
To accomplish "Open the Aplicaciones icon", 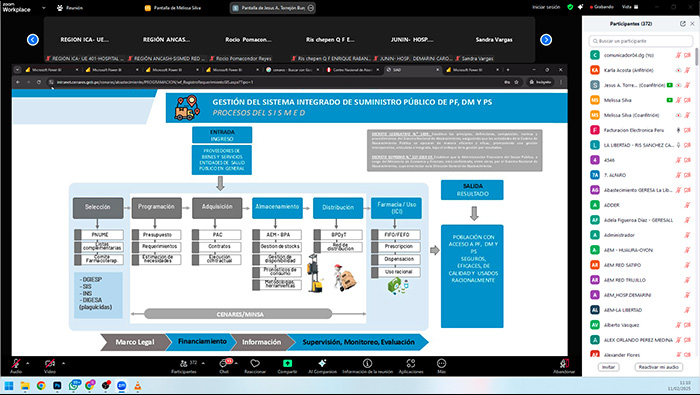I will click(411, 363).
